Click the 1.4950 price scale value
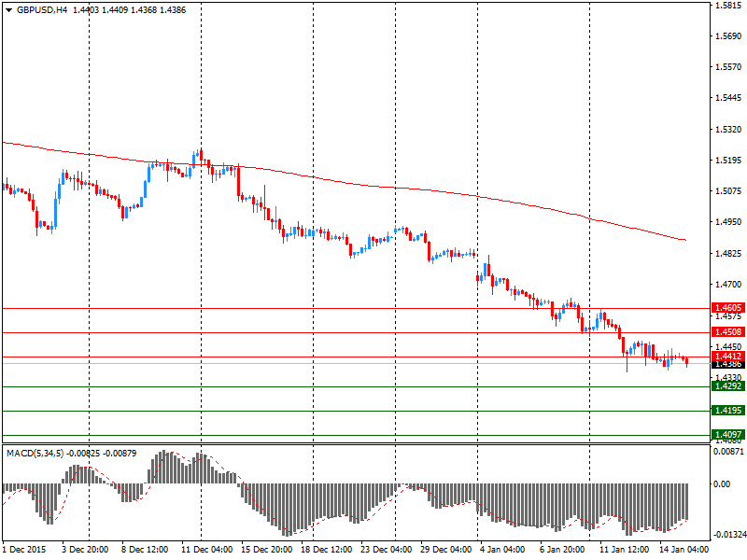This screenshot has width=747, height=560. click(x=728, y=222)
